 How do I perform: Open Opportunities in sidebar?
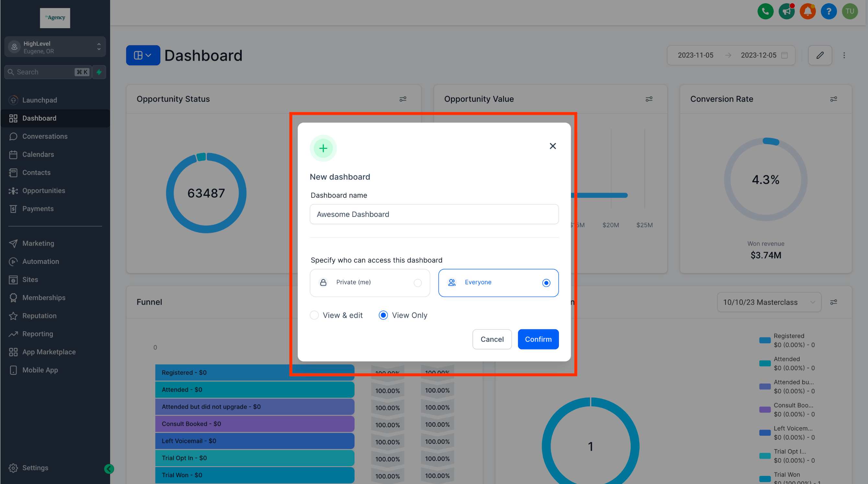(x=55, y=191)
